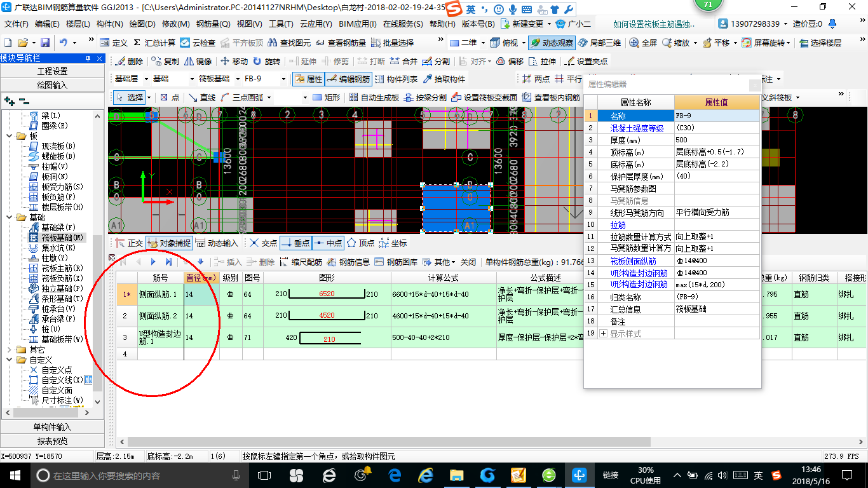Click 全屏 full screen icon
This screenshot has width=868, height=488.
click(642, 43)
